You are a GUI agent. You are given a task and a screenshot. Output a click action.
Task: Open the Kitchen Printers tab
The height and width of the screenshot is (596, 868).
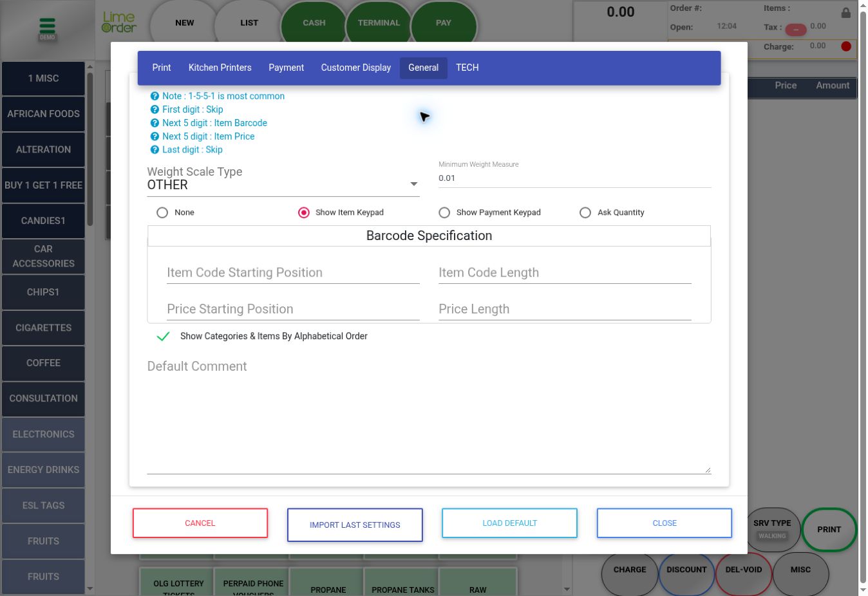coord(220,68)
